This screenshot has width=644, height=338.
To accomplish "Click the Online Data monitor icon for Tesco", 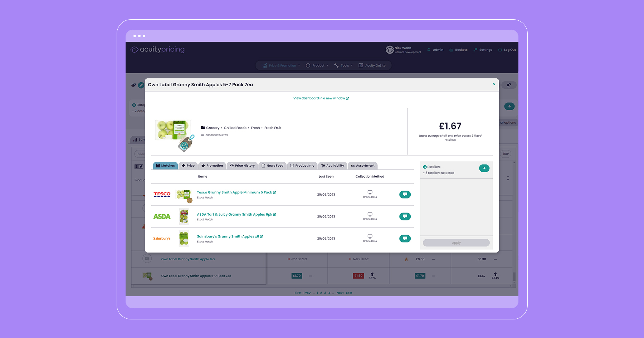I will coord(370,192).
